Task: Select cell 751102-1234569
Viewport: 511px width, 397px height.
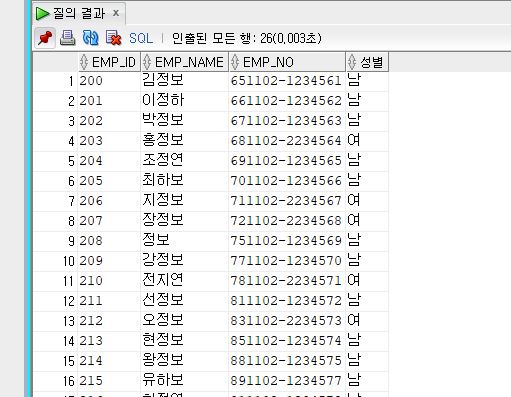Action: pos(287,241)
